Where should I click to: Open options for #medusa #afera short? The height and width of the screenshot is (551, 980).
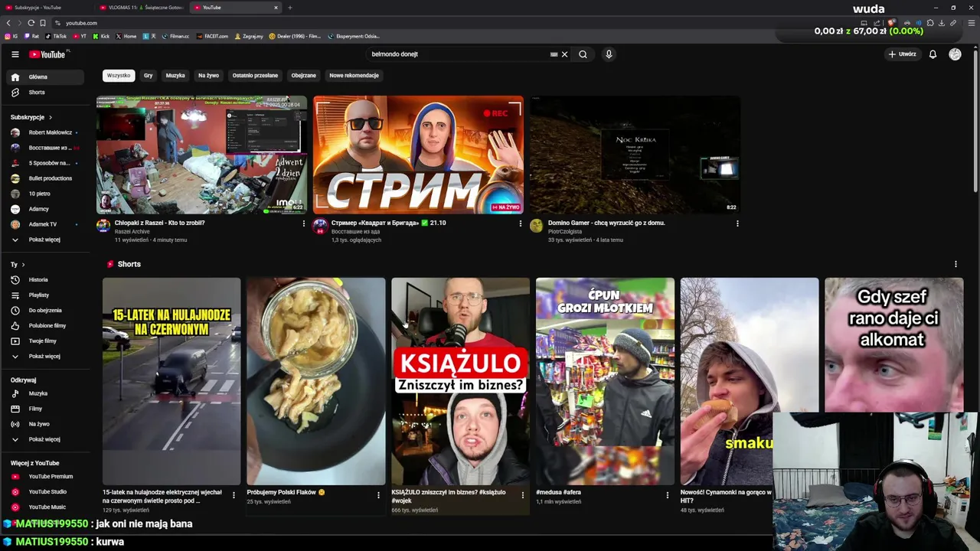pos(667,495)
